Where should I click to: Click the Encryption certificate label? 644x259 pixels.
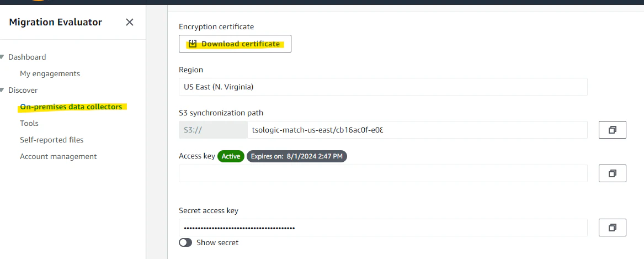(216, 27)
